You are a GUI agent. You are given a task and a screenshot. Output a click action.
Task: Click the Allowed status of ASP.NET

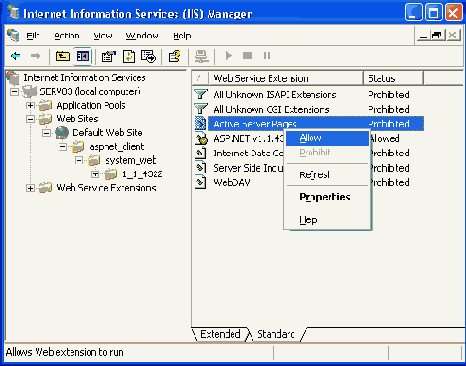[x=384, y=138]
